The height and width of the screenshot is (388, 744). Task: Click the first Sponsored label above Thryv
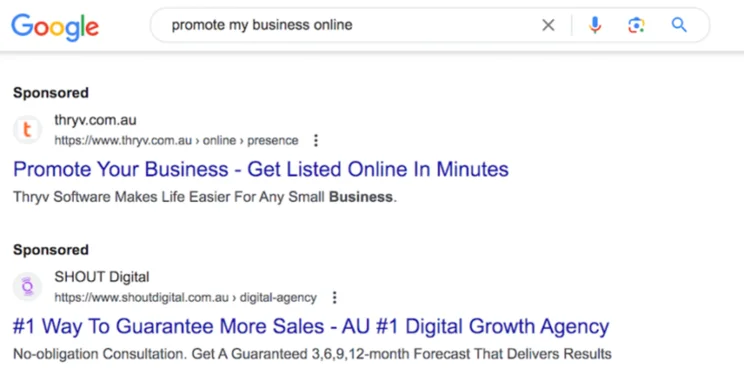coord(51,92)
